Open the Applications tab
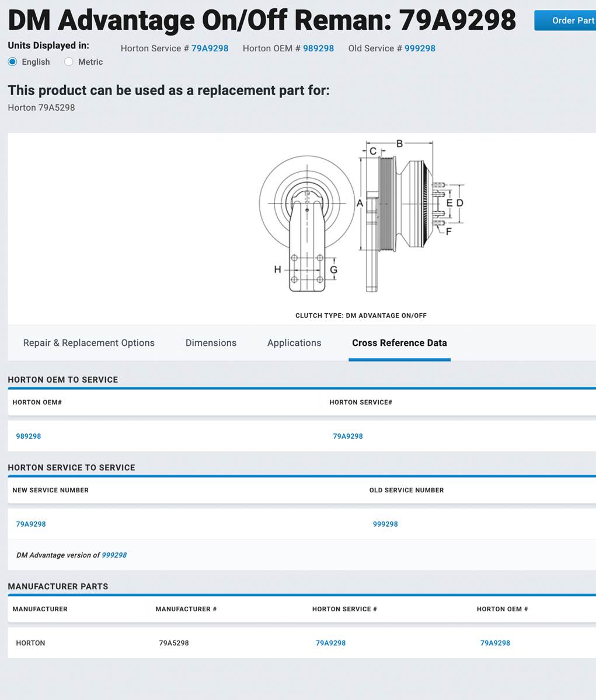The width and height of the screenshot is (596, 700). click(x=294, y=343)
